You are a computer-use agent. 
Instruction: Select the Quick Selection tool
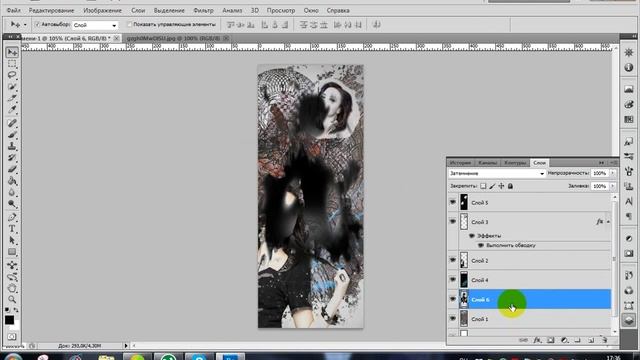pyautogui.click(x=12, y=87)
